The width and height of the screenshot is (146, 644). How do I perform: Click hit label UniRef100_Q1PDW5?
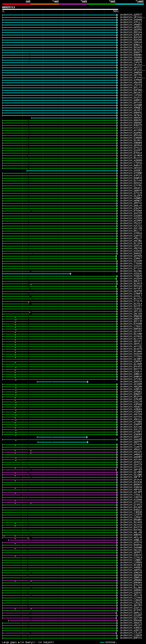[x=131, y=105]
